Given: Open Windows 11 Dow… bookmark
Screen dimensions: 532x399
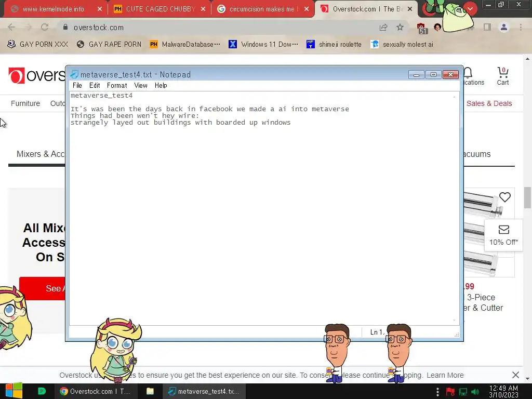Looking at the screenshot, I should pos(263,45).
